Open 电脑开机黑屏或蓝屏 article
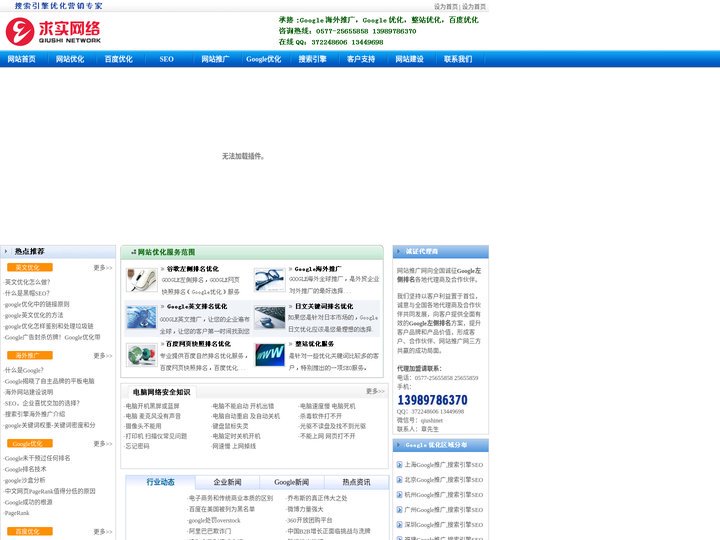 (x=152, y=406)
